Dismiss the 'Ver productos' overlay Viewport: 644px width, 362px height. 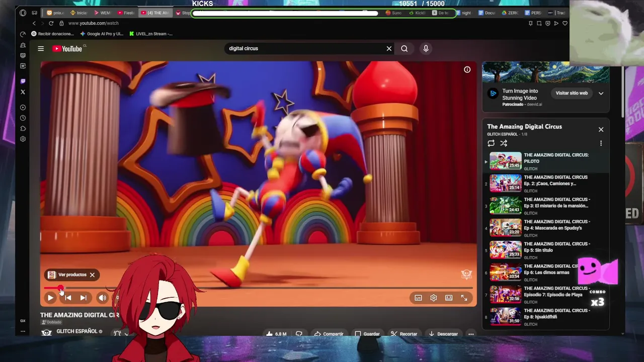[x=92, y=275]
